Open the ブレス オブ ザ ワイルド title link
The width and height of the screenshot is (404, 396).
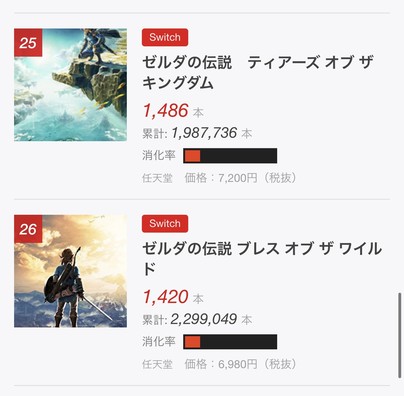pyautogui.click(x=262, y=259)
